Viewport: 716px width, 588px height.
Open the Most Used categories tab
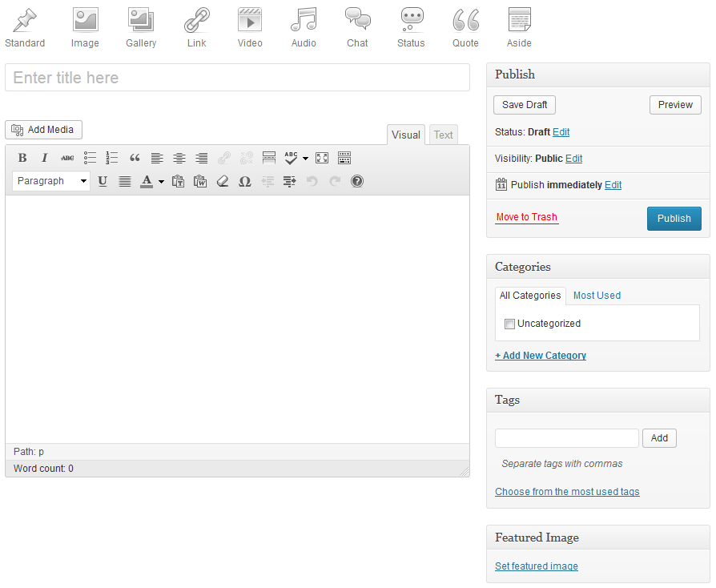point(597,296)
